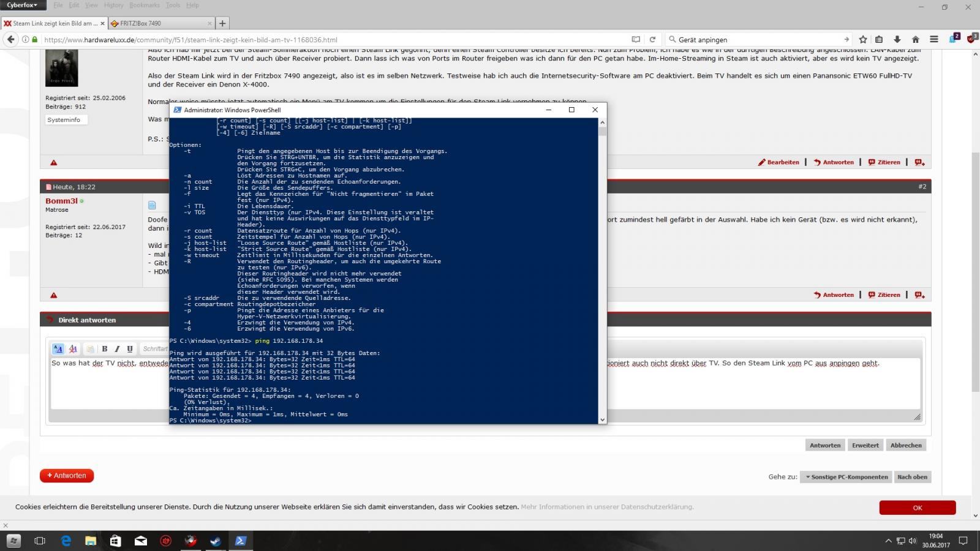The width and height of the screenshot is (980, 551).
Task: Toggle bold formatting in reply editor
Action: [x=105, y=349]
